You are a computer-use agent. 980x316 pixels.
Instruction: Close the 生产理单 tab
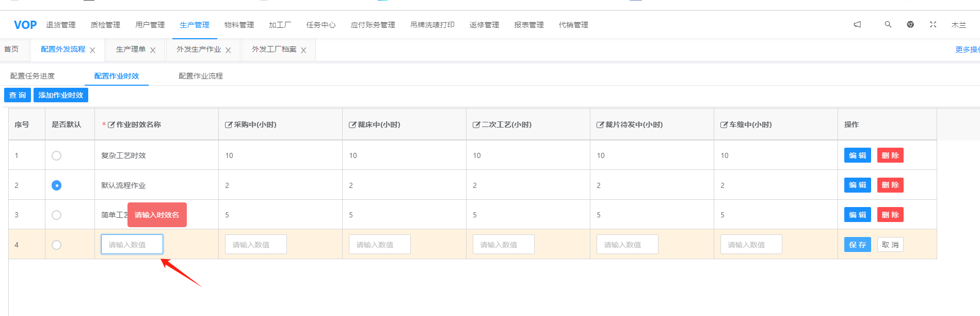pos(153,50)
